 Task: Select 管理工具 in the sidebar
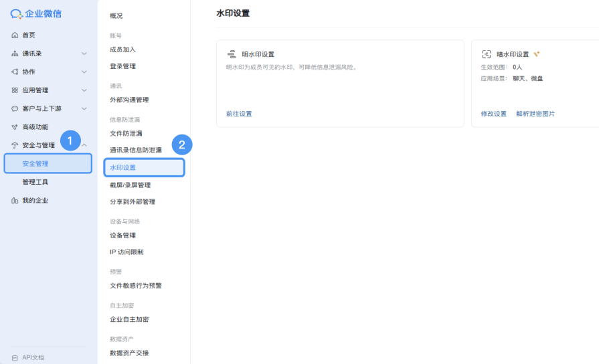(35, 182)
